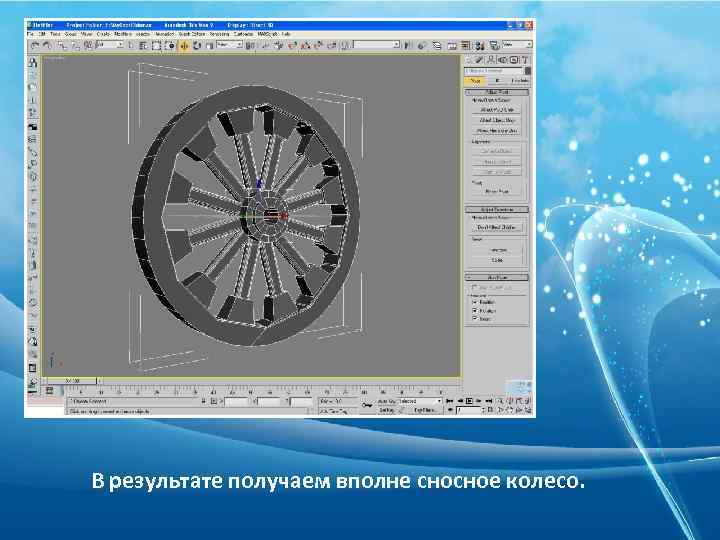
Task: Collapse the Adjust Pivot rollout header
Action: click(x=497, y=92)
